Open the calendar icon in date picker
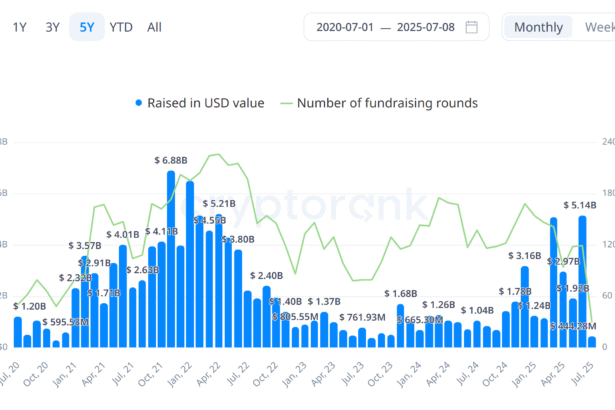 click(472, 27)
